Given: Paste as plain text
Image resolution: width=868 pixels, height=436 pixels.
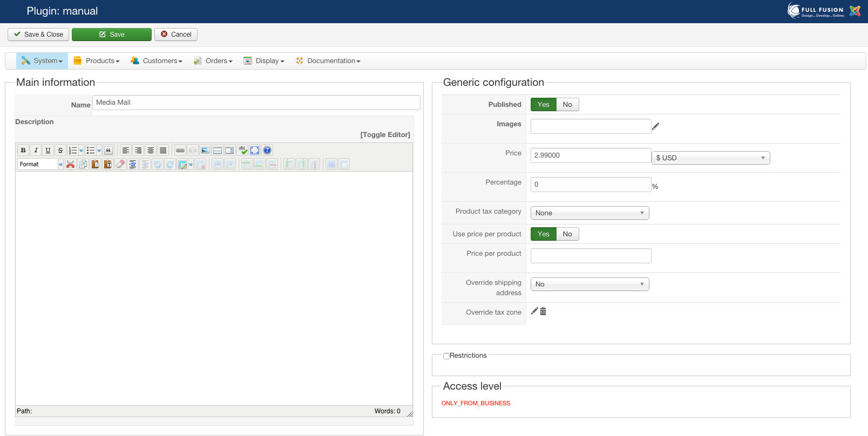Looking at the screenshot, I should click(107, 164).
